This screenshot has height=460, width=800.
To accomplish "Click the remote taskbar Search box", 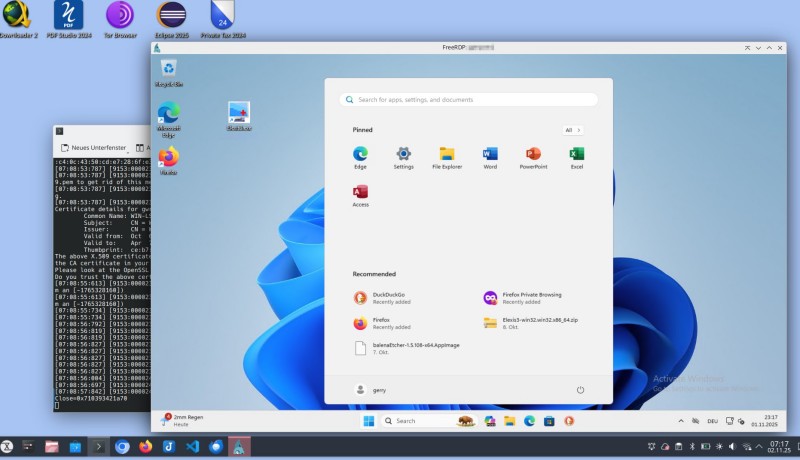I will pos(429,421).
